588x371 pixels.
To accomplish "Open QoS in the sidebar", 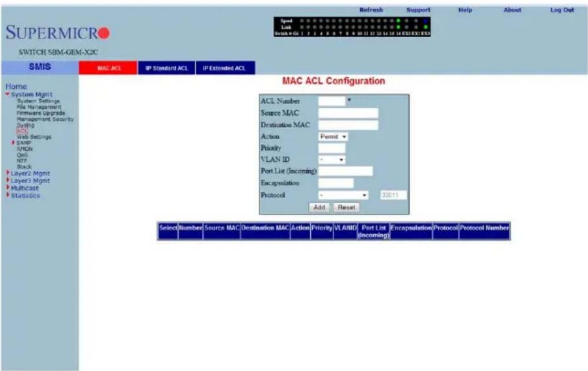I will 22,155.
